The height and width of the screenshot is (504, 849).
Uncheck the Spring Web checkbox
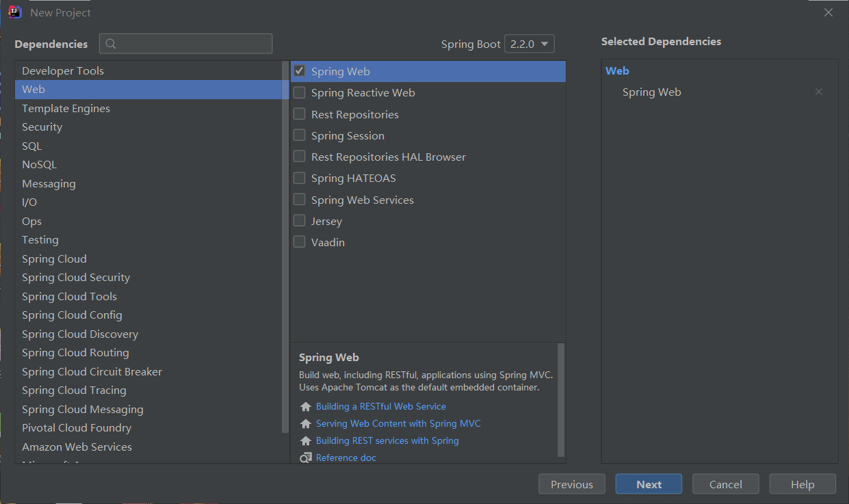[300, 71]
